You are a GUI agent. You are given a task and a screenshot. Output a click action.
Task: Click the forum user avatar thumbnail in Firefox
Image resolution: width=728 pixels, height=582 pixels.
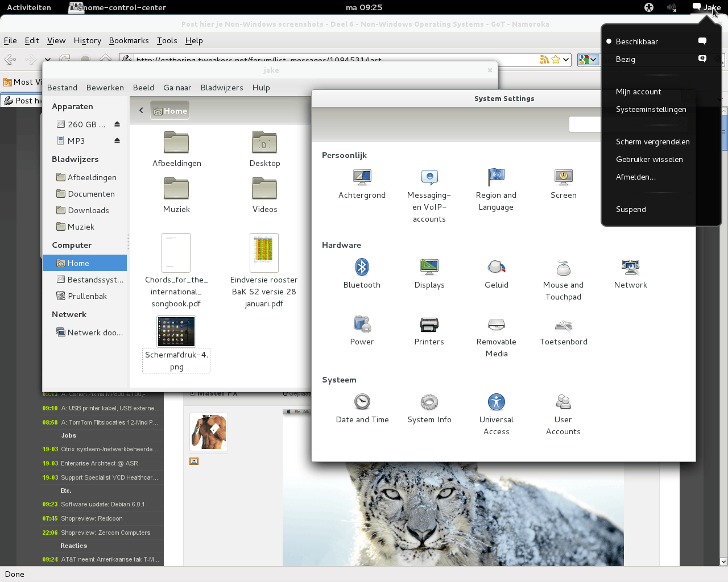(x=209, y=432)
